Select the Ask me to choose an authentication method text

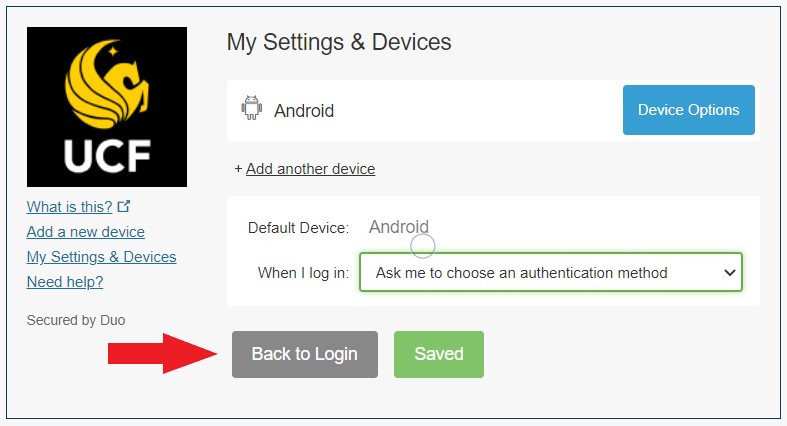[x=521, y=272]
